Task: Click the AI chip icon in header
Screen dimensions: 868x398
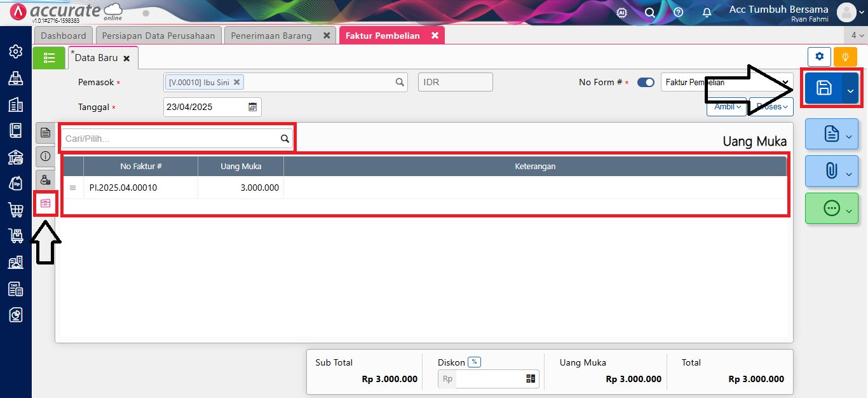Action: 622,13
